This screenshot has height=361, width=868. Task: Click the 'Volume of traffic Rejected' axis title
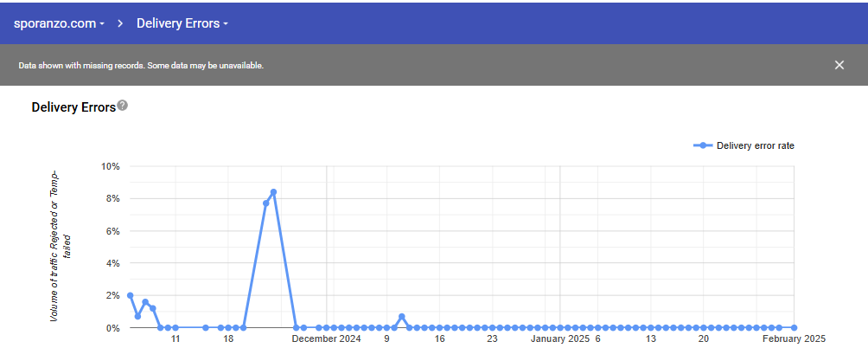point(56,246)
